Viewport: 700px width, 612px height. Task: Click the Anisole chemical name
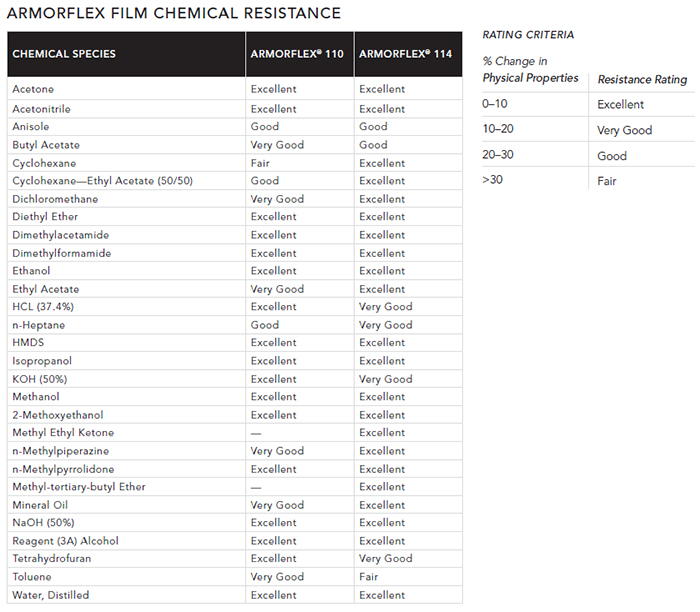click(x=30, y=127)
